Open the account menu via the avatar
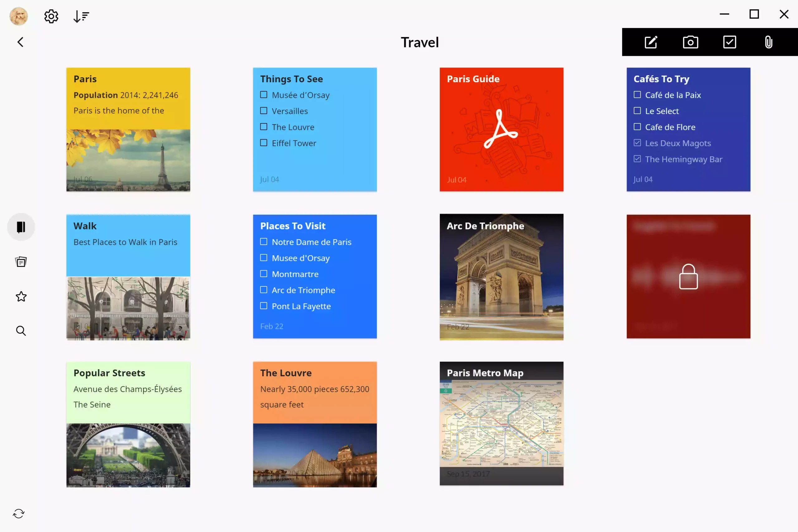Image resolution: width=798 pixels, height=532 pixels. pos(18,16)
